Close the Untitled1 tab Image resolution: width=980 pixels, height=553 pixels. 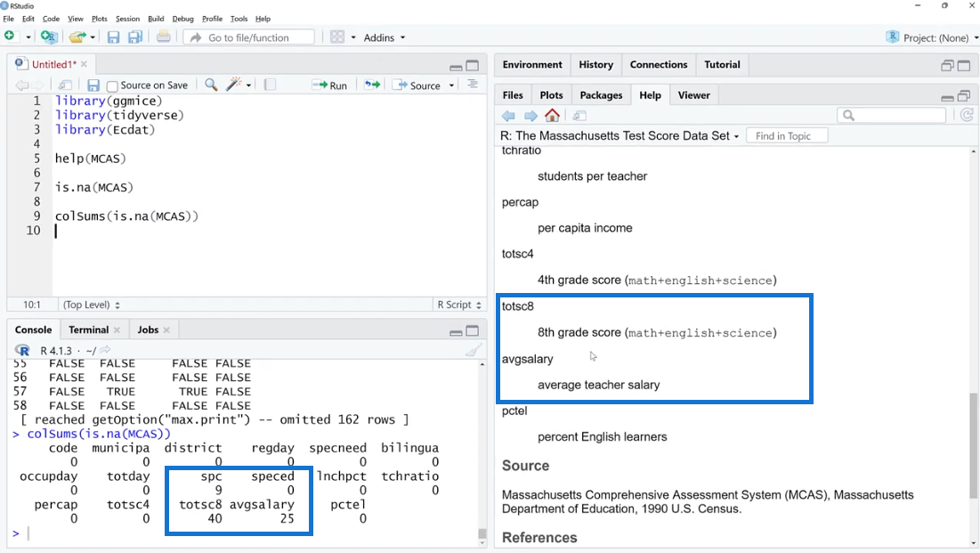[x=84, y=64]
